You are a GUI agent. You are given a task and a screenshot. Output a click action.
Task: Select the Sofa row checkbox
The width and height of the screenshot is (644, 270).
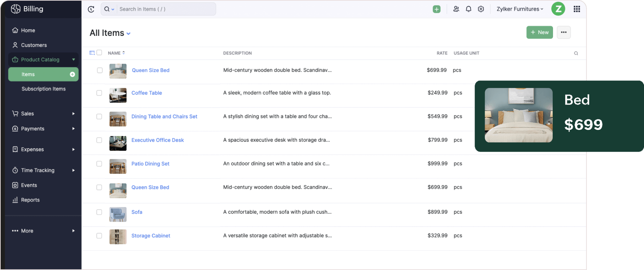(x=99, y=212)
